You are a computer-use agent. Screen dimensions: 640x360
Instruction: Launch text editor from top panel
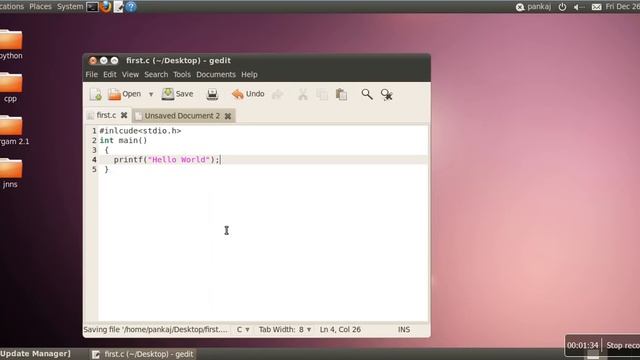118,7
